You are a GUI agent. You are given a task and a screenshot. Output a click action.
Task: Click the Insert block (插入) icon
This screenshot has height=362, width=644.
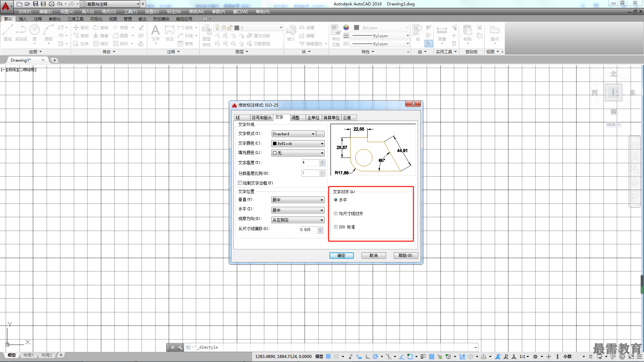tap(291, 33)
